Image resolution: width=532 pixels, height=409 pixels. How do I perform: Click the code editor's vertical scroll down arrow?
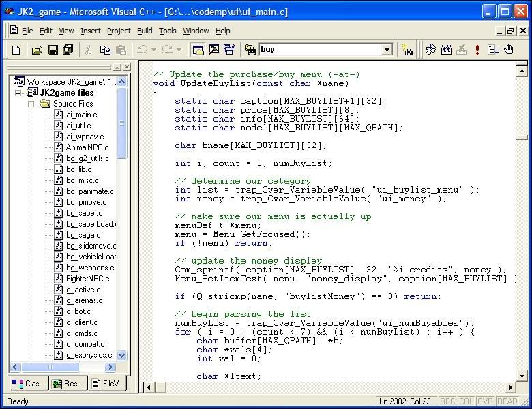(x=522, y=376)
